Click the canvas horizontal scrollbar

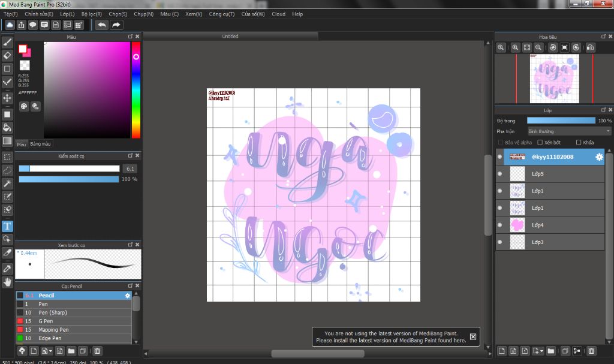[318, 353]
